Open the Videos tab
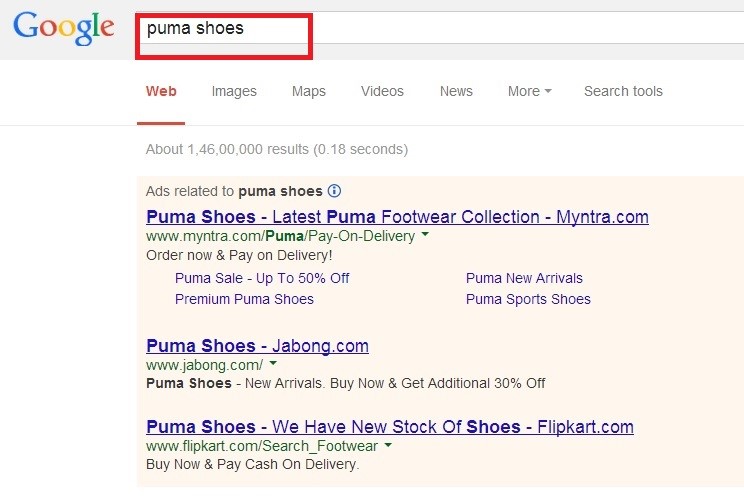 [x=382, y=91]
